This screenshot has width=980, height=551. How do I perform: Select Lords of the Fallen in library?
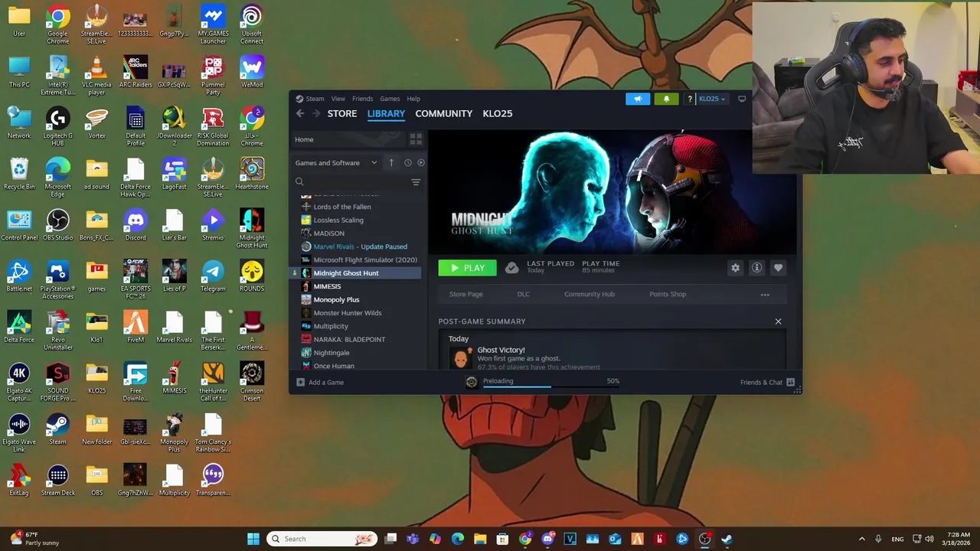click(342, 207)
